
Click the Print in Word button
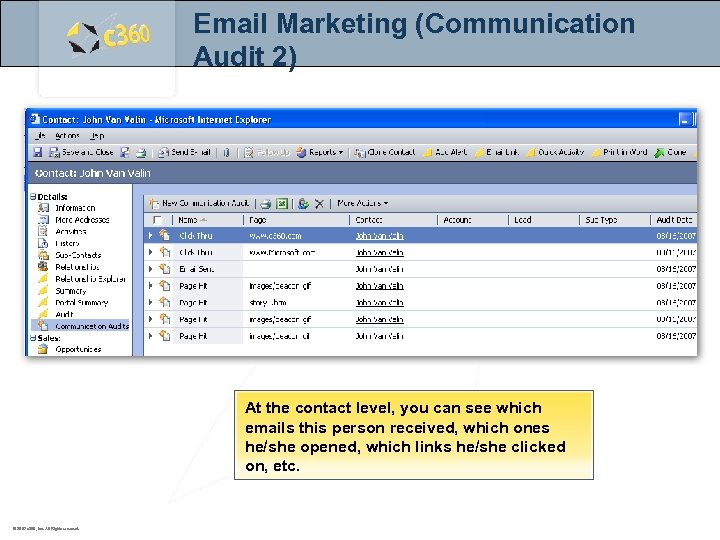[x=619, y=152]
